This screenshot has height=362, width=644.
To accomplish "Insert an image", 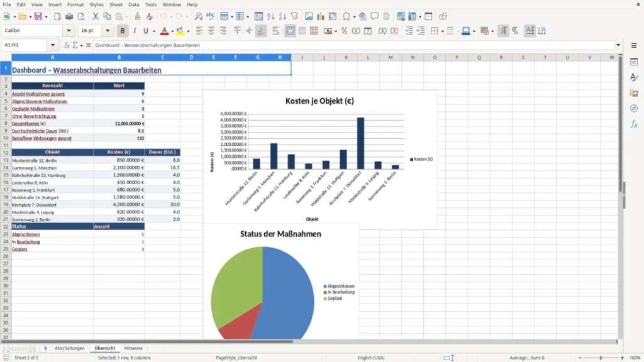I will pyautogui.click(x=309, y=16).
